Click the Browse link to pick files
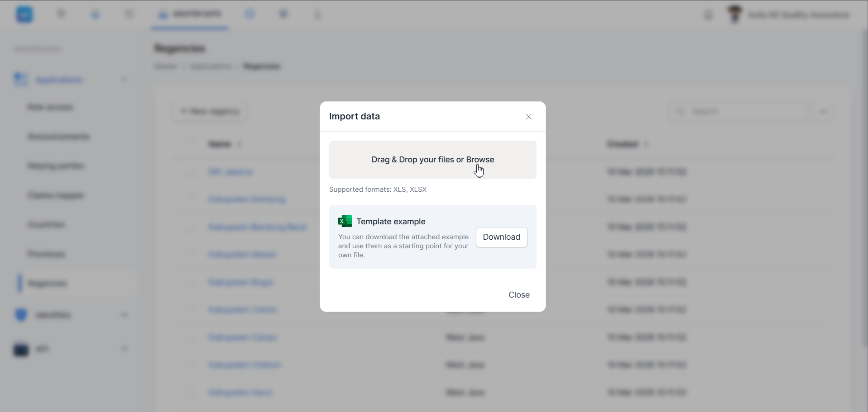 coord(480,160)
